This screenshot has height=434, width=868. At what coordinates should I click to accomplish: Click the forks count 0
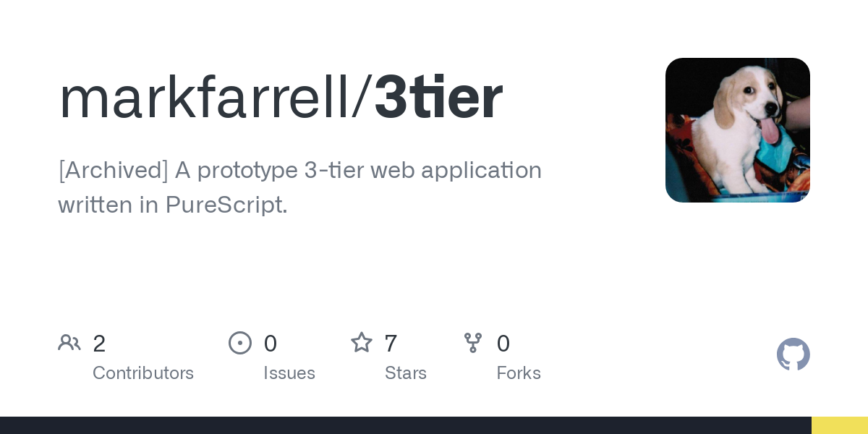pos(503,344)
